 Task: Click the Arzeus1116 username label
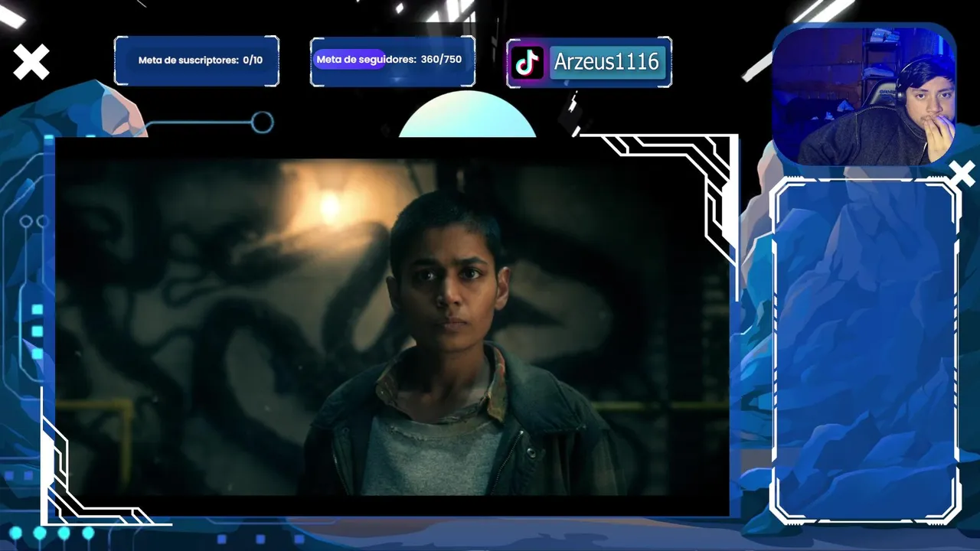click(x=606, y=62)
